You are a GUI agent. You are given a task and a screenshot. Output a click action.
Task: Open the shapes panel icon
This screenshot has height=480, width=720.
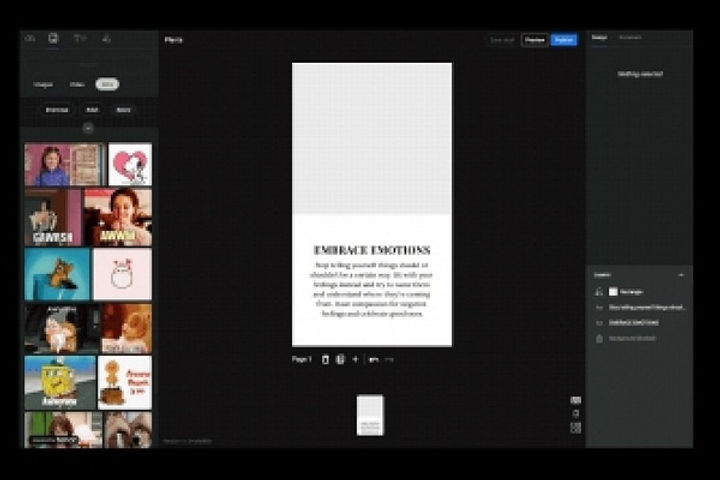tap(106, 39)
